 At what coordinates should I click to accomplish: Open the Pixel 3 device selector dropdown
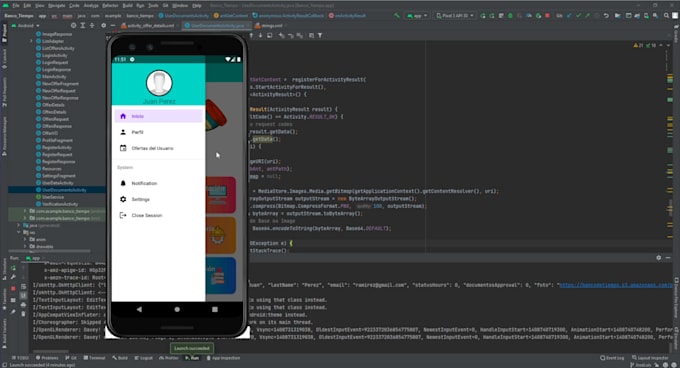[x=454, y=16]
